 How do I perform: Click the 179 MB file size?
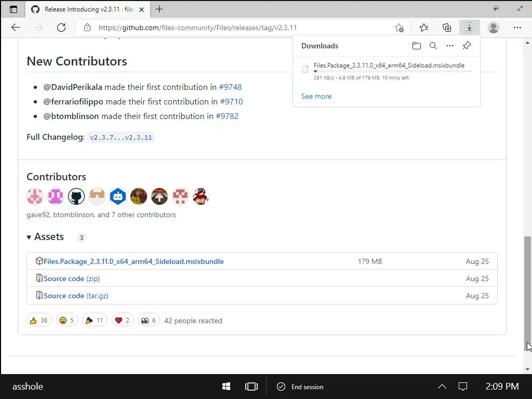[x=370, y=261]
